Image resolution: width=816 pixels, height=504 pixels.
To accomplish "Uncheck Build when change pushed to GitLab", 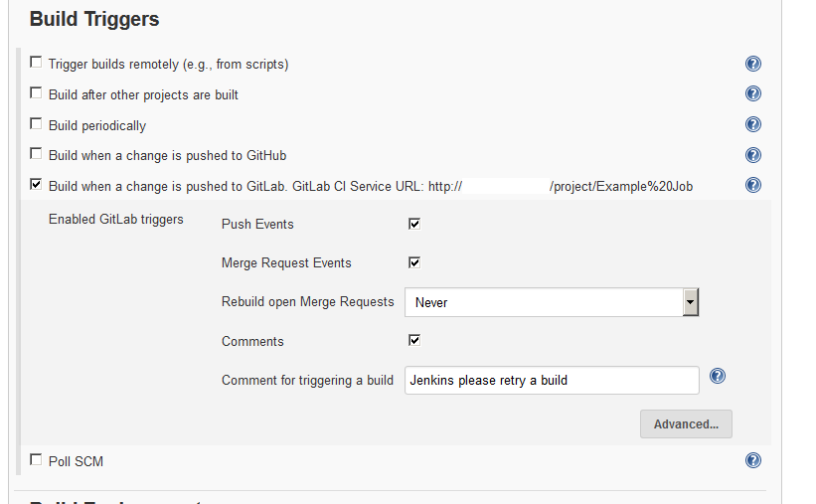I will pos(36,184).
